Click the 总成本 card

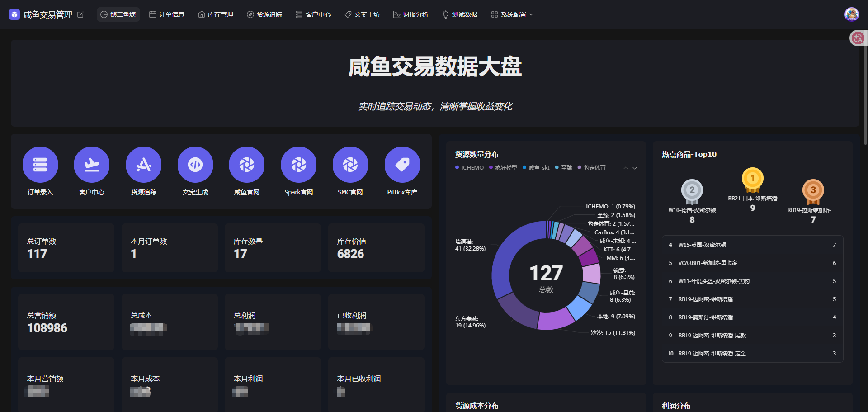click(170, 322)
